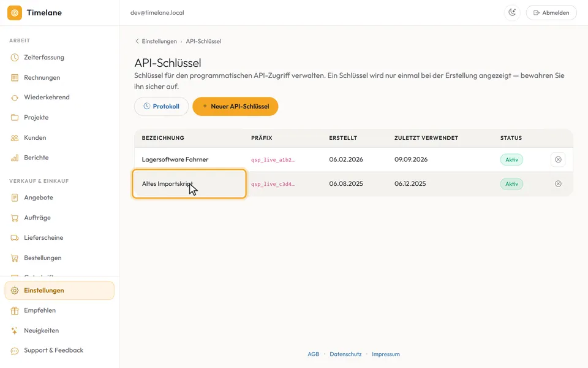Click the Rechnungen invoice icon
This screenshot has height=368, width=588.
15,78
